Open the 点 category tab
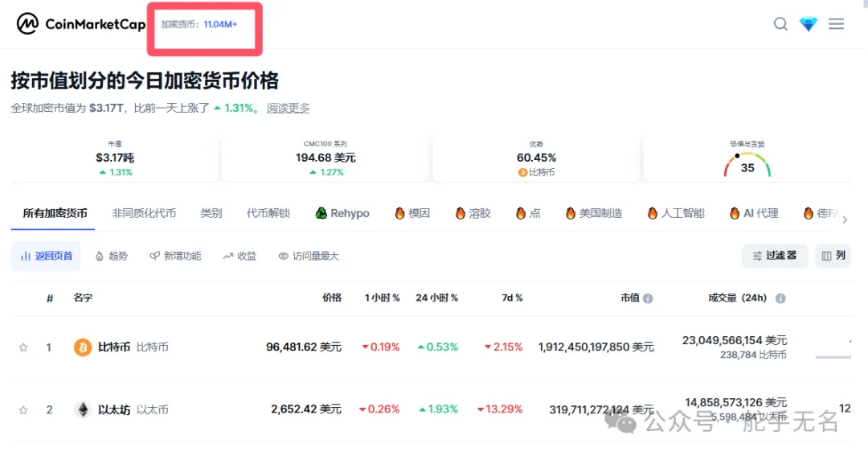The height and width of the screenshot is (456, 868). (528, 213)
